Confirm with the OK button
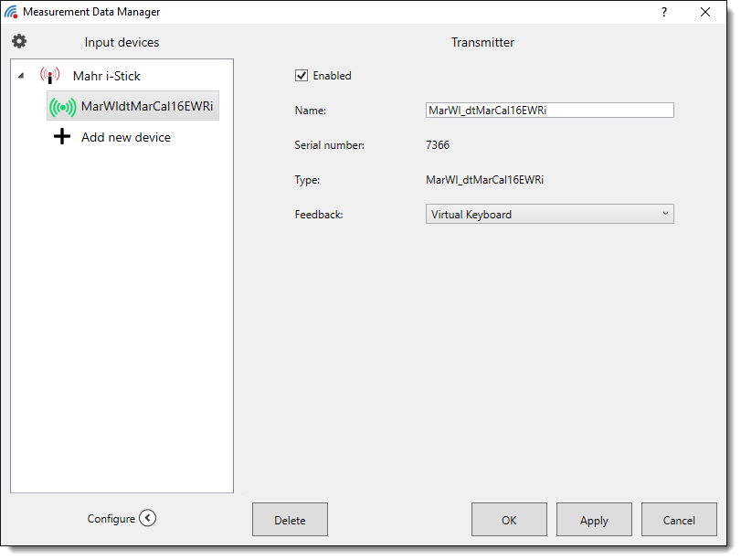The image size is (741, 560). [509, 520]
